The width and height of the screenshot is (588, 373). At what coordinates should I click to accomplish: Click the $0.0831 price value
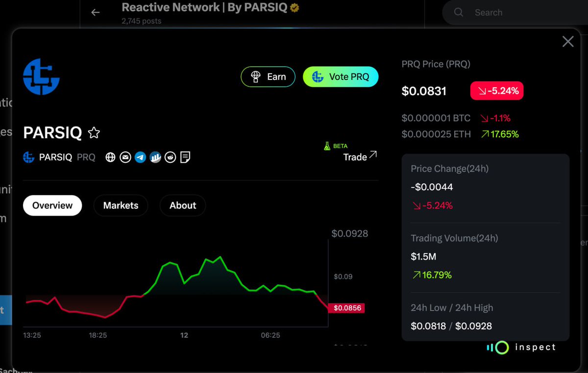point(424,91)
